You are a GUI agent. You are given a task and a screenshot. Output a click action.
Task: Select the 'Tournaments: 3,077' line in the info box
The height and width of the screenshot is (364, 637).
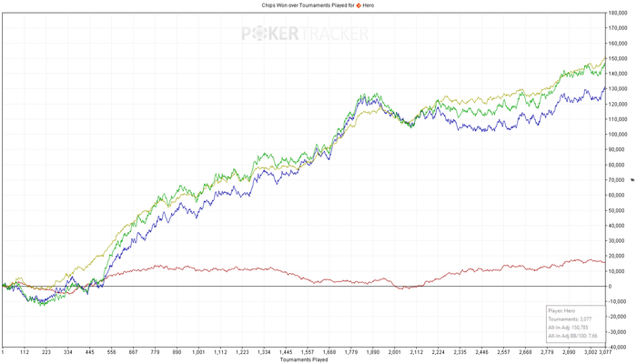point(570,319)
